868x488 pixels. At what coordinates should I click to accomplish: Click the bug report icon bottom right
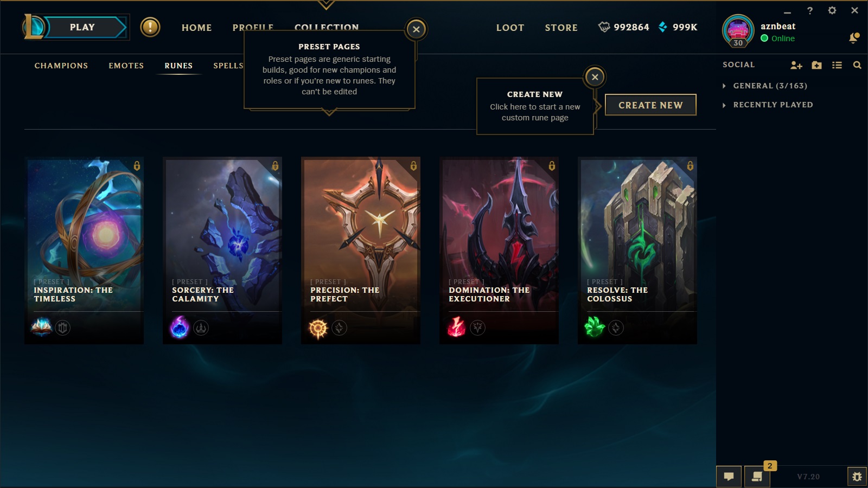[x=857, y=477]
